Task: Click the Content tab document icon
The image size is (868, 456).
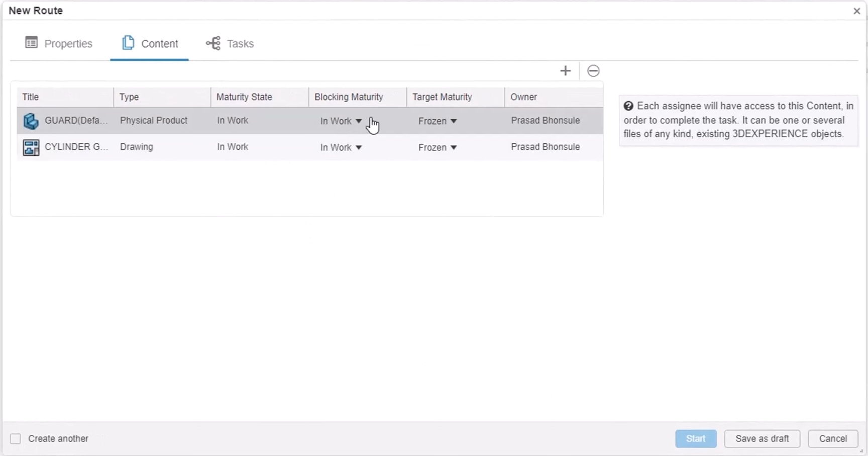Action: point(128,43)
